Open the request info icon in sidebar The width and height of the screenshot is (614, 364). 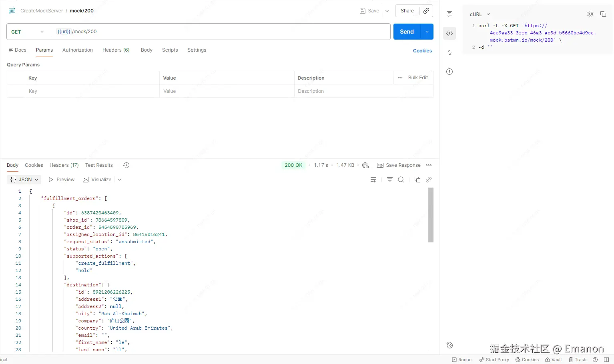(x=449, y=72)
